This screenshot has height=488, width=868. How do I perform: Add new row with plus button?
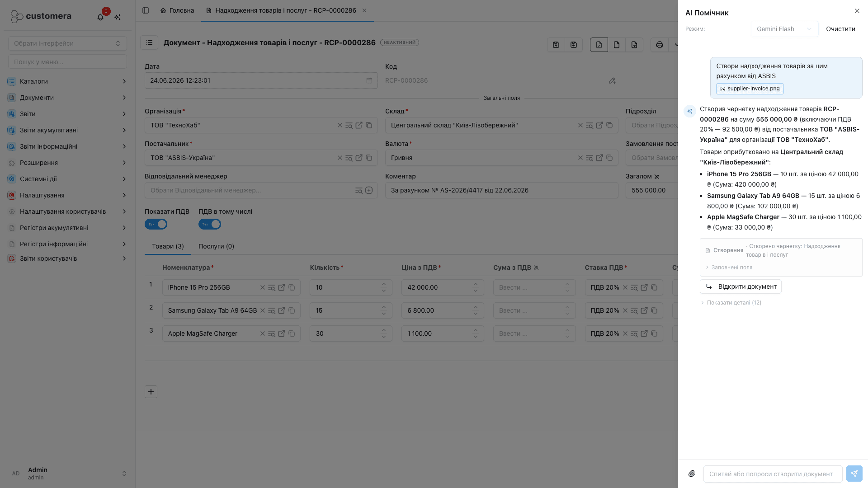pos(151,392)
